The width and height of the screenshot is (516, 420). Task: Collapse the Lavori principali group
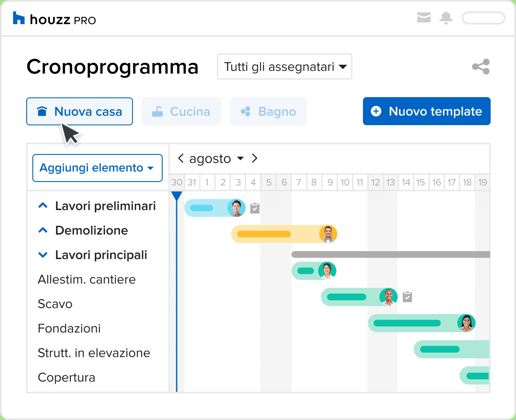43,255
